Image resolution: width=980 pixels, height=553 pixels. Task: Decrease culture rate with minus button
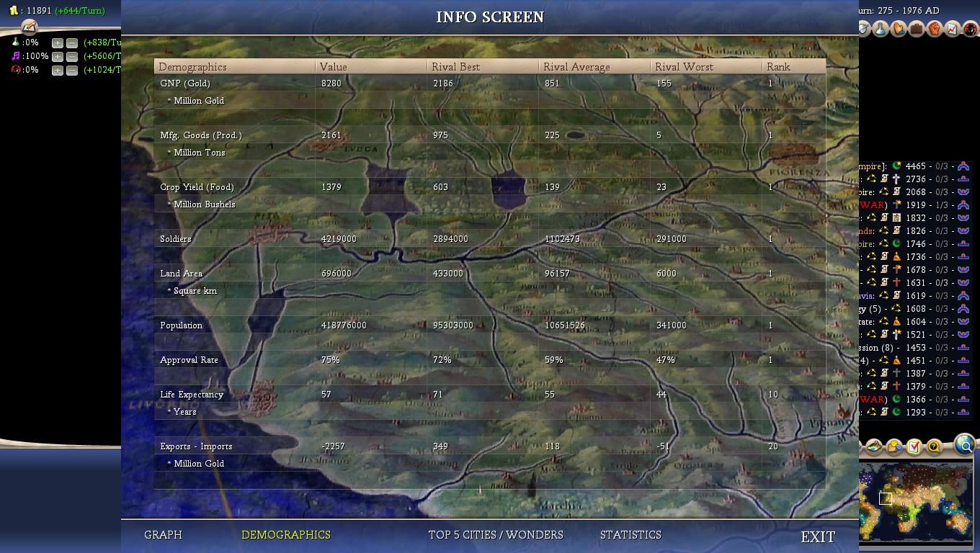click(72, 57)
